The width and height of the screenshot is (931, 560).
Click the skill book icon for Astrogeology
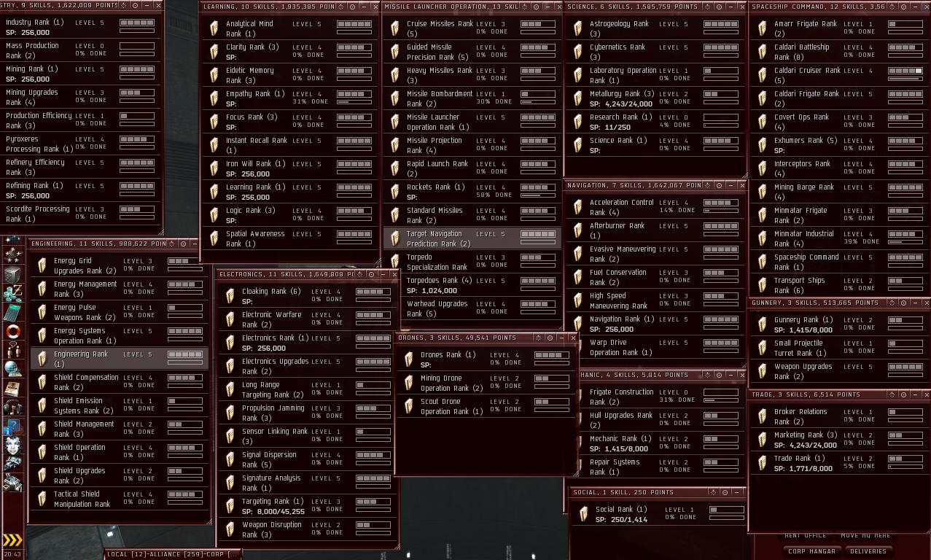point(577,28)
